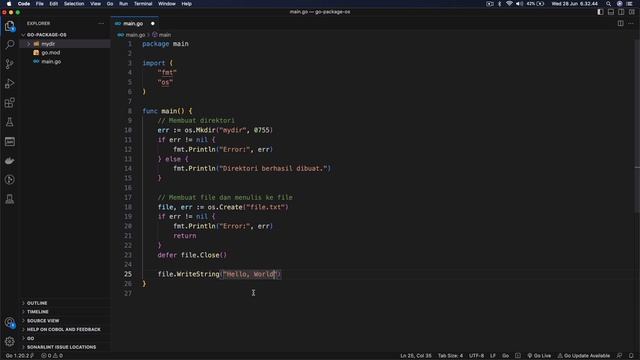Click line number 18 in gutter
The image size is (640, 360).
(x=128, y=207)
